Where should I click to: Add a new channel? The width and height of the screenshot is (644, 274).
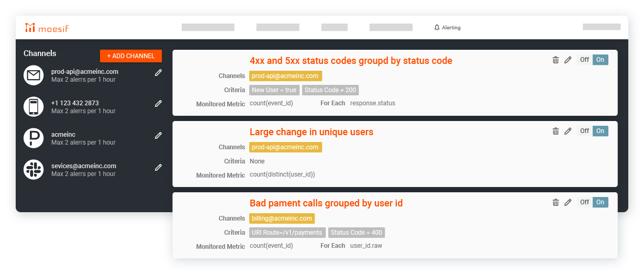click(131, 56)
